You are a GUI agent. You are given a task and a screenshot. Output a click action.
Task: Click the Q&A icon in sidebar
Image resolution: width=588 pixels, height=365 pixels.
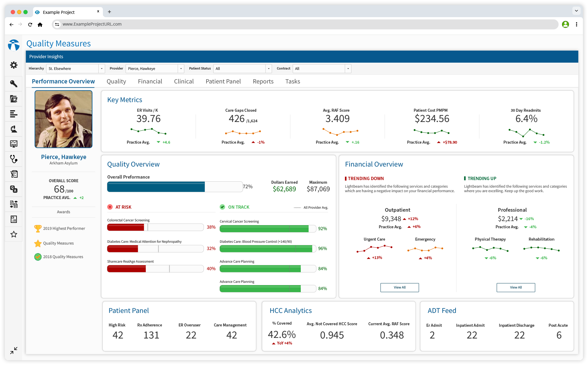coord(14,189)
